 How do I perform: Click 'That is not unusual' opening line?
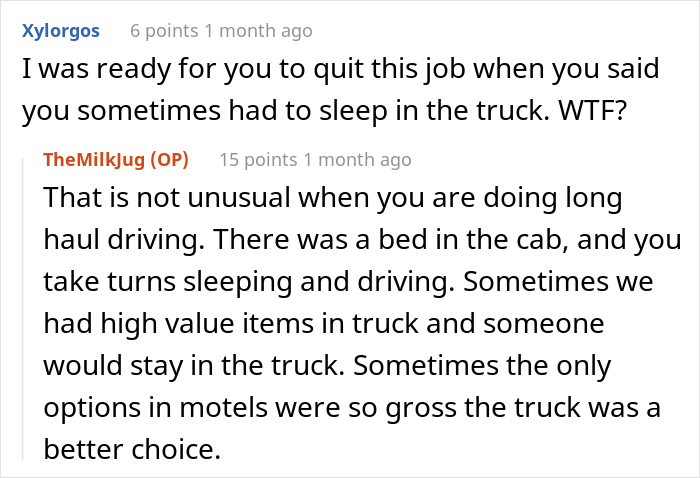(x=167, y=197)
